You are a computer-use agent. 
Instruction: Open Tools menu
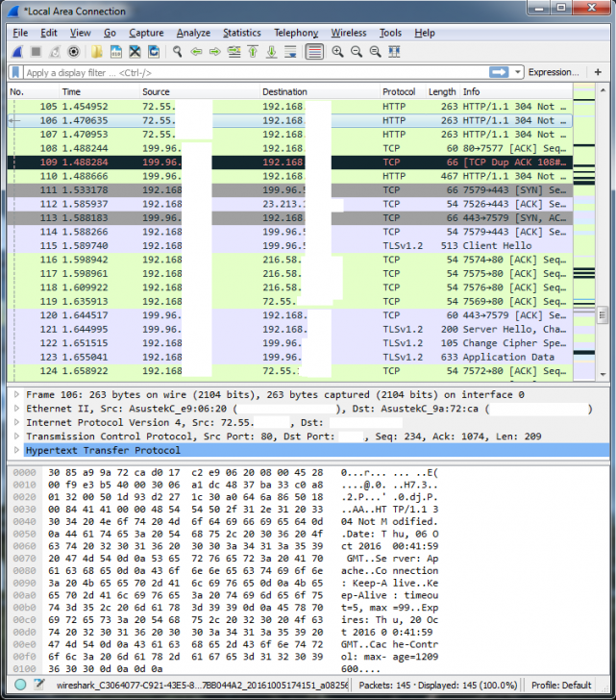tap(390, 33)
